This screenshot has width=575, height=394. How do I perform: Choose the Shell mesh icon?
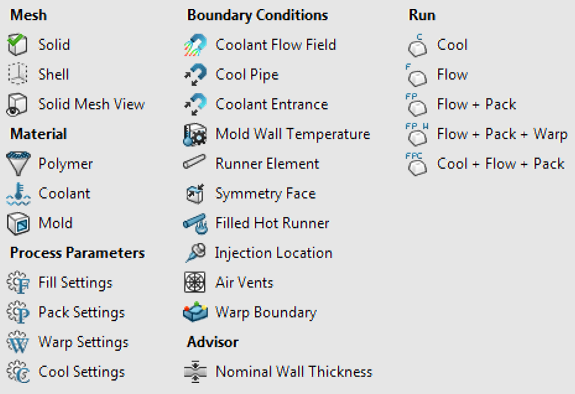pyautogui.click(x=17, y=74)
